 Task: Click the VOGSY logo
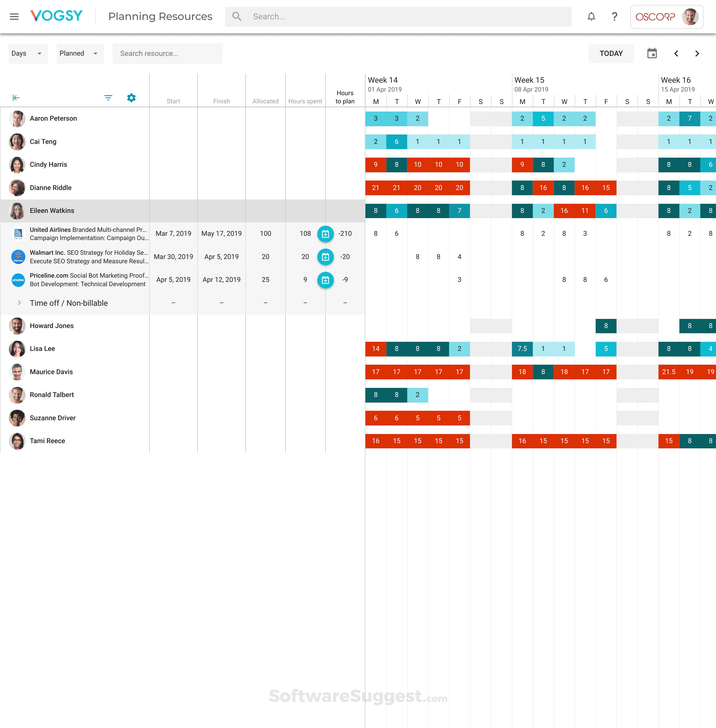click(56, 16)
